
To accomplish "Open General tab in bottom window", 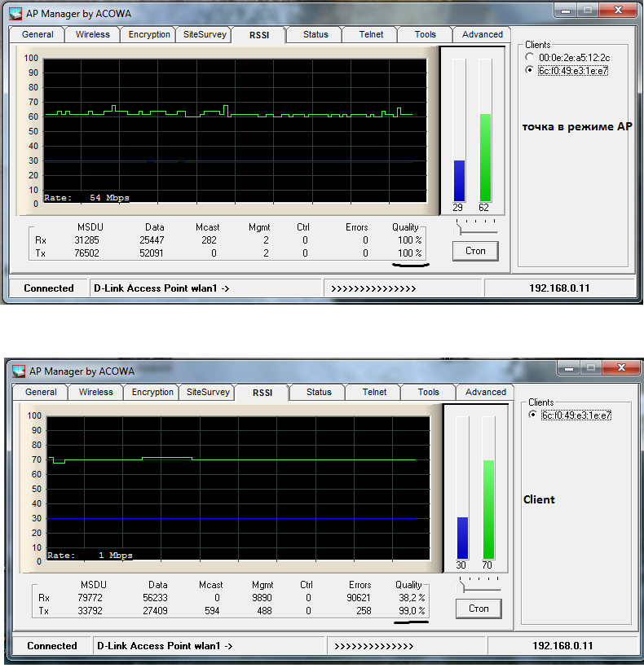I will [x=41, y=392].
